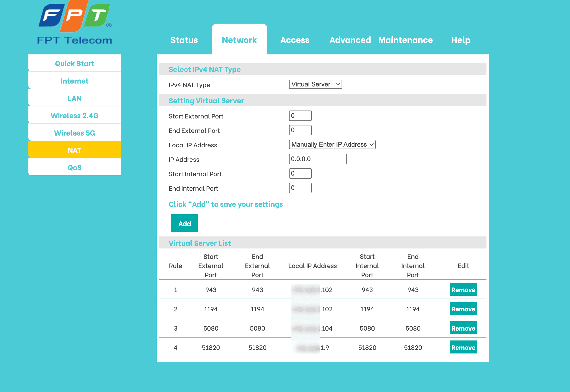This screenshot has height=392, width=570.
Task: Open the Access tab
Action: point(295,40)
